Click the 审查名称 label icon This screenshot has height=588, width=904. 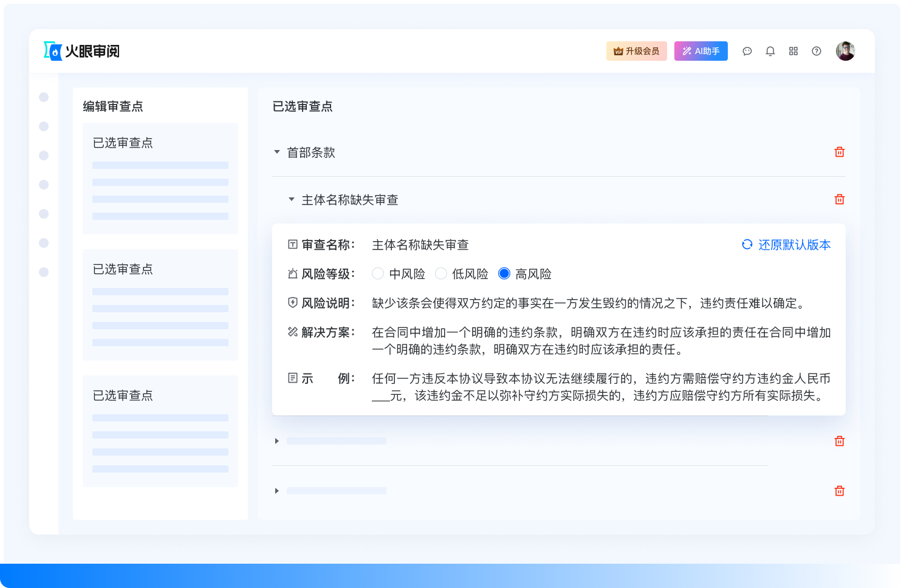click(x=293, y=245)
